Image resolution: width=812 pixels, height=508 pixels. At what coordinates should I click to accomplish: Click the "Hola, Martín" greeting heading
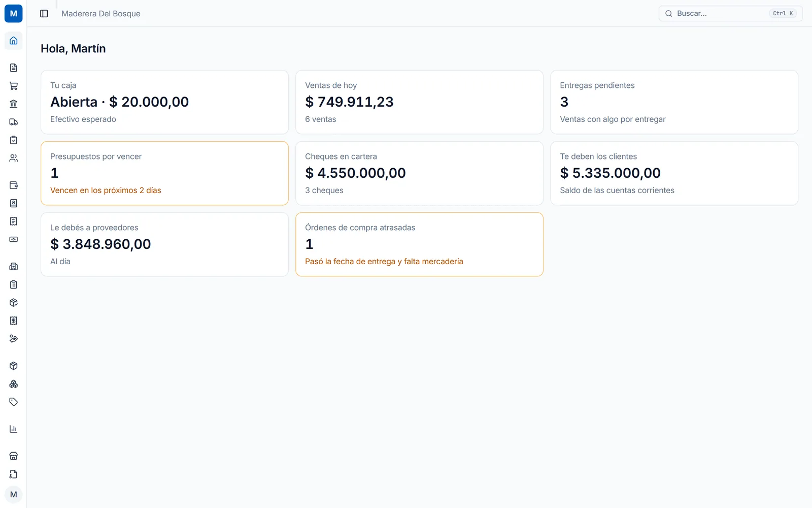(x=73, y=49)
